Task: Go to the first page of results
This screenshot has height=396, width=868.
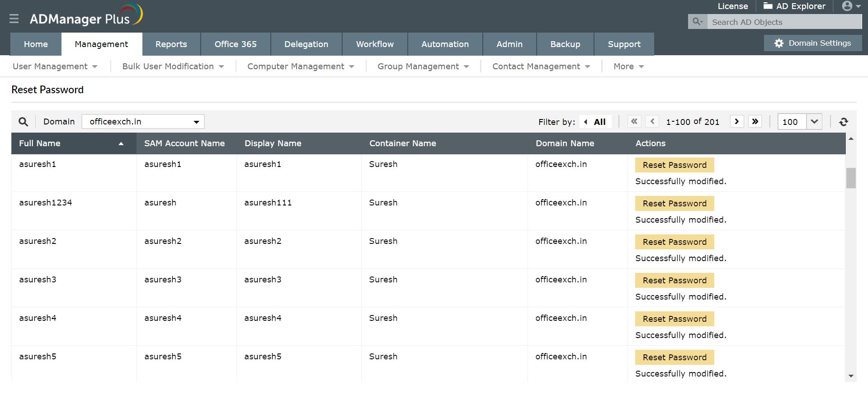Action: [x=634, y=121]
